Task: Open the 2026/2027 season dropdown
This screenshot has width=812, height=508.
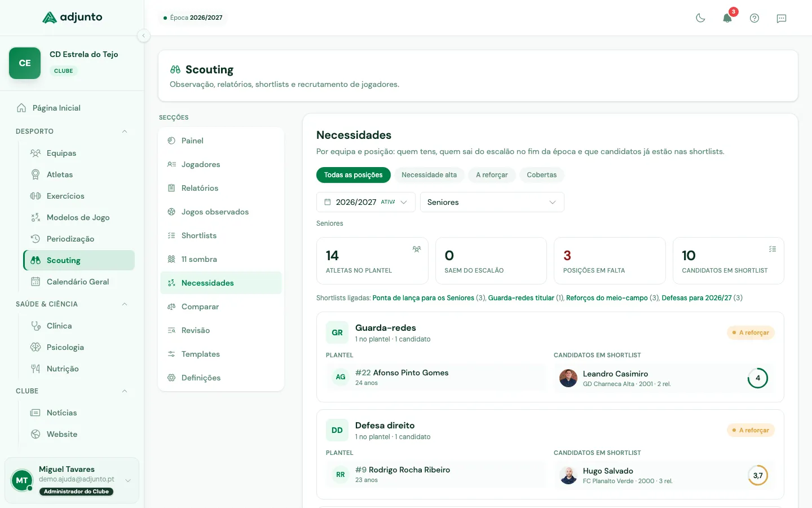Action: click(x=366, y=202)
